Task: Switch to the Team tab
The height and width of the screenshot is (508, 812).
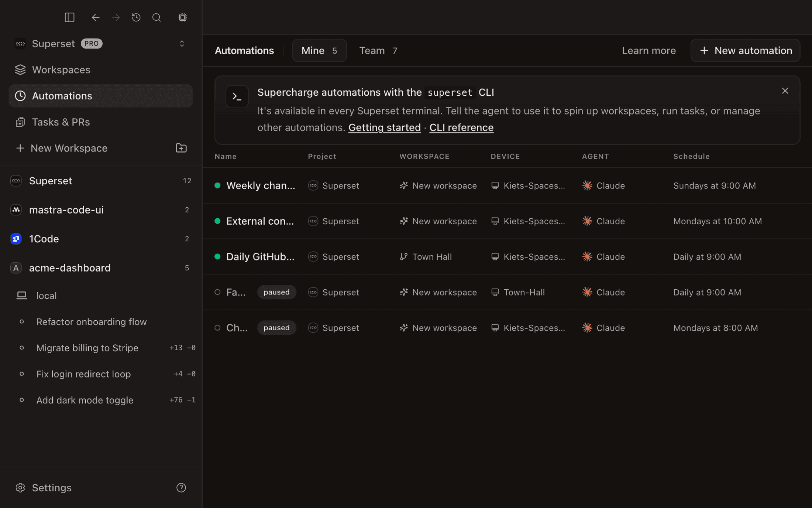Action: pos(378,51)
